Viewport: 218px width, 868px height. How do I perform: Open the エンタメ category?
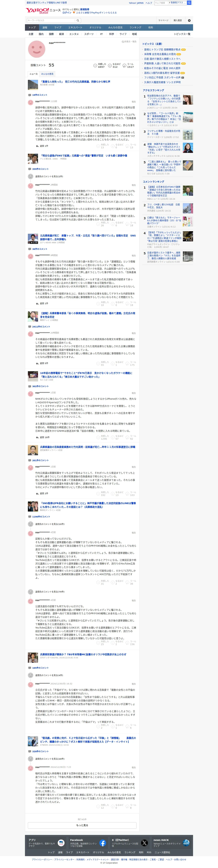pos(74,34)
